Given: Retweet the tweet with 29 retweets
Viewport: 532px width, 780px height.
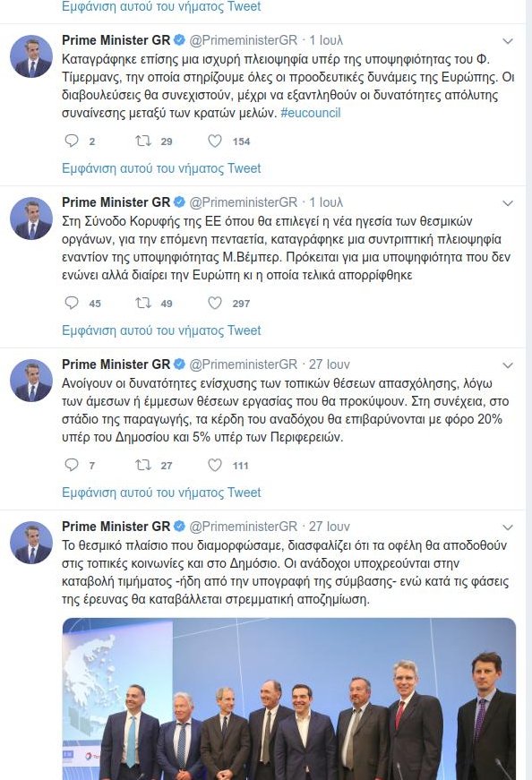Looking at the screenshot, I should point(143,141).
